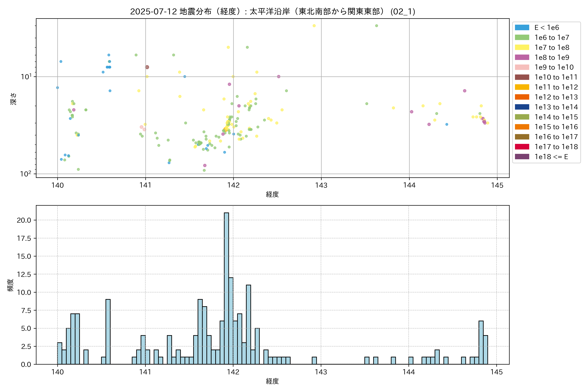Click the green '1e6 to 1e7' legend swatch

(x=522, y=38)
